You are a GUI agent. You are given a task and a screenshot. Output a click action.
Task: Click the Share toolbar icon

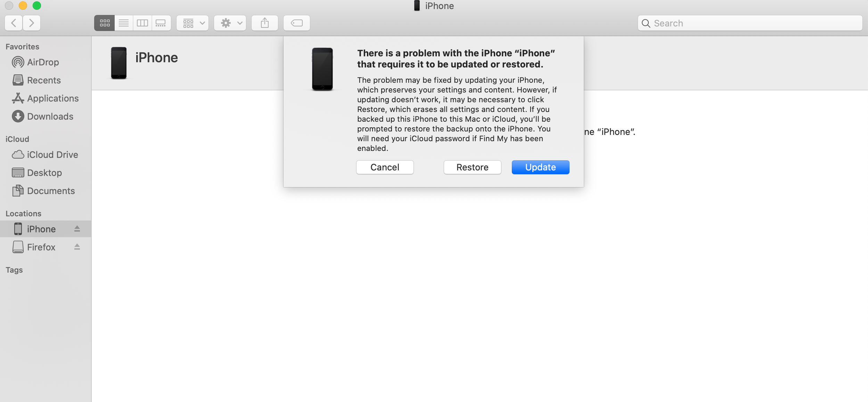click(x=265, y=23)
